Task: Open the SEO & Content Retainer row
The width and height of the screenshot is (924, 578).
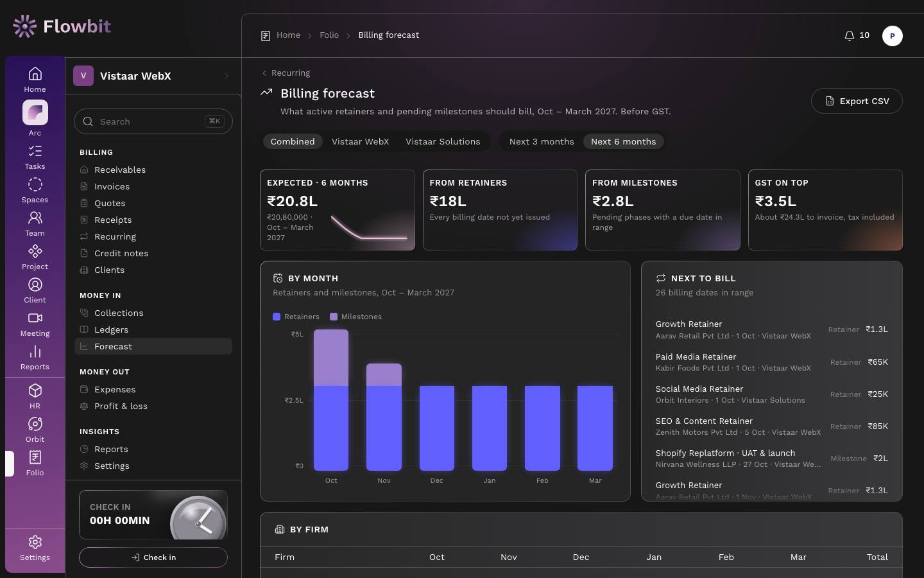Action: 772,426
